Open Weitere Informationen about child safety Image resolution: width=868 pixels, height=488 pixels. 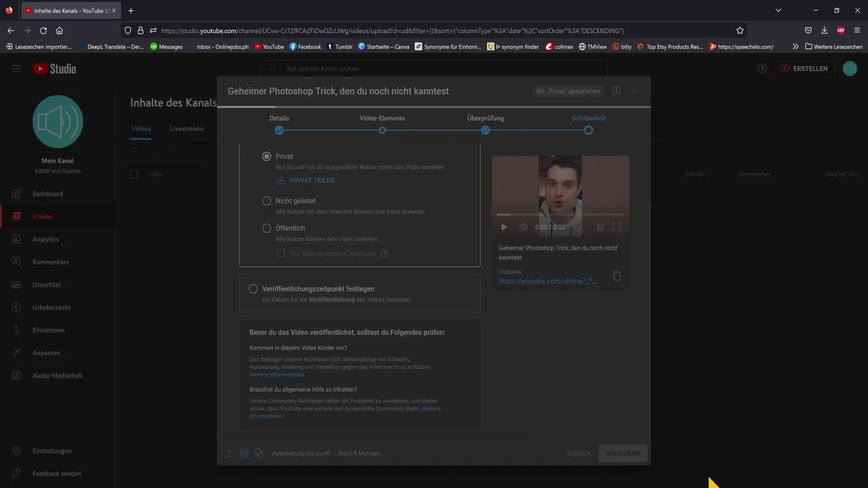pyautogui.click(x=277, y=375)
